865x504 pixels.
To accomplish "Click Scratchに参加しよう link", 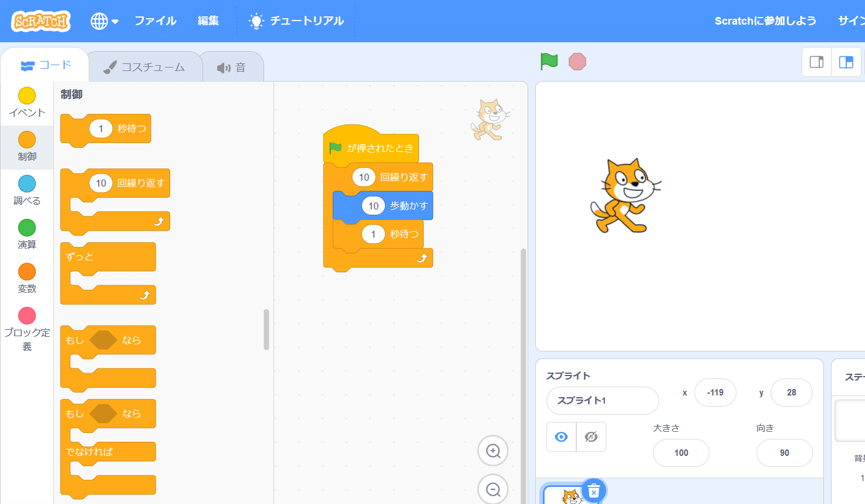I will tap(765, 21).
